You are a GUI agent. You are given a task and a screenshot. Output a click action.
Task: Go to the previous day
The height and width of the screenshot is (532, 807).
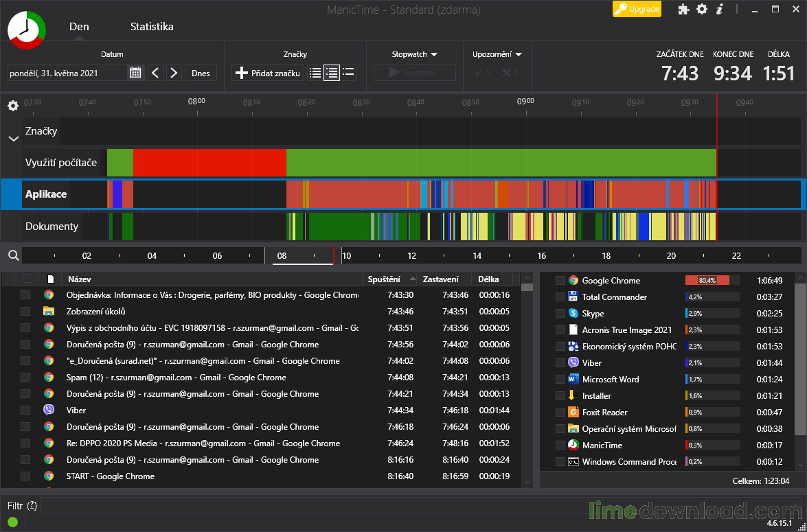pyautogui.click(x=155, y=73)
